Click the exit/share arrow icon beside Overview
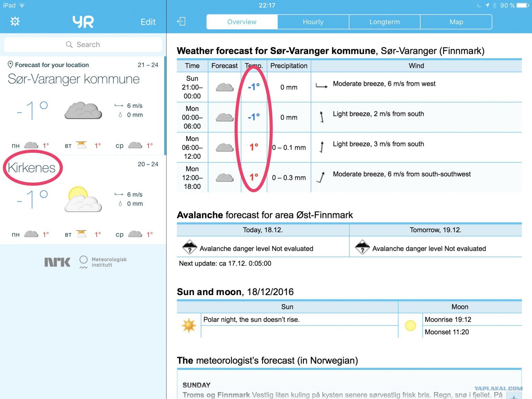The height and width of the screenshot is (399, 532). click(x=181, y=22)
